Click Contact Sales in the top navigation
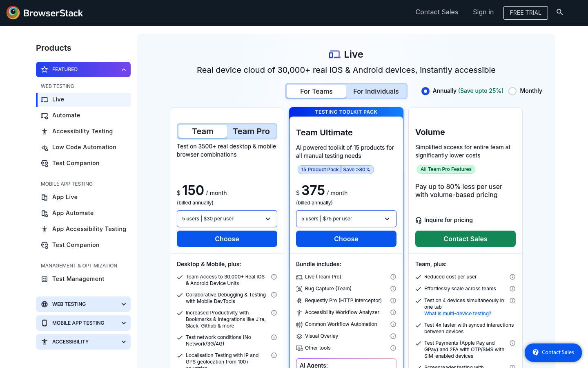This screenshot has width=588, height=368. 437,12
